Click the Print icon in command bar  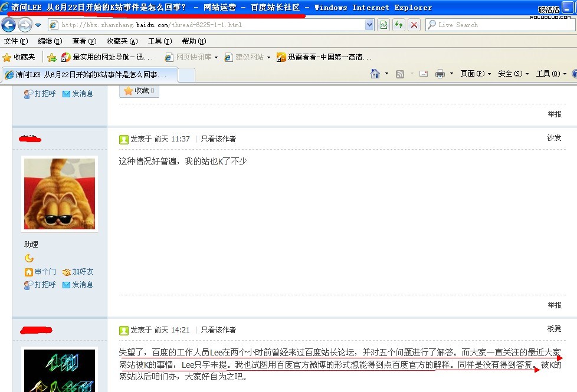coord(440,74)
